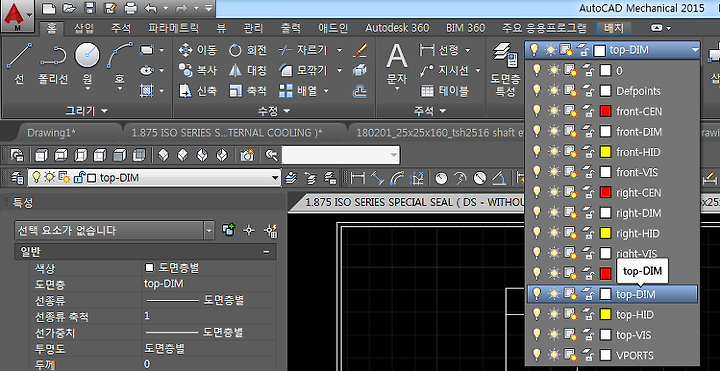Viewport: 720px width, 371px height.
Task: Click the select objects crosshair icon in 특성 panel
Action: tap(249, 230)
